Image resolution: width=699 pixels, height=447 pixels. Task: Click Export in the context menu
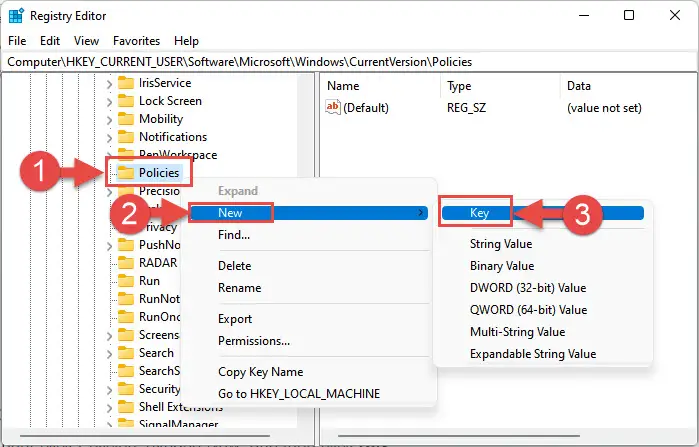point(235,319)
